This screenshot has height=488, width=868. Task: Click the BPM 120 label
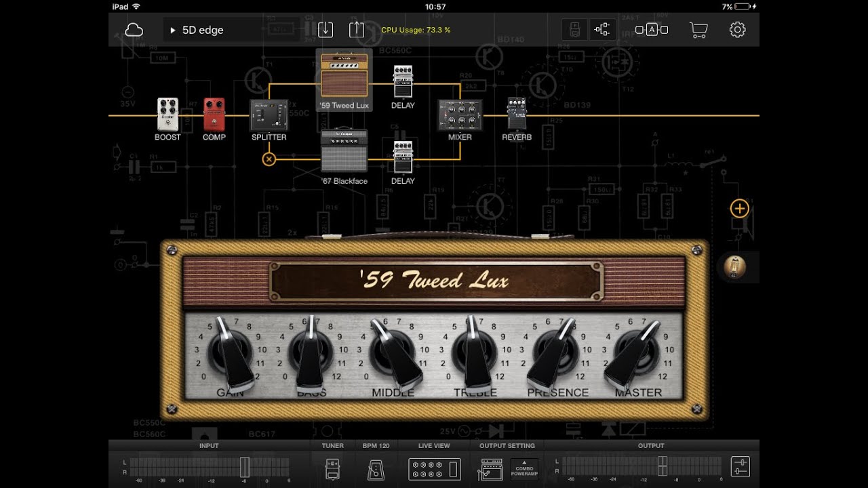click(x=376, y=446)
